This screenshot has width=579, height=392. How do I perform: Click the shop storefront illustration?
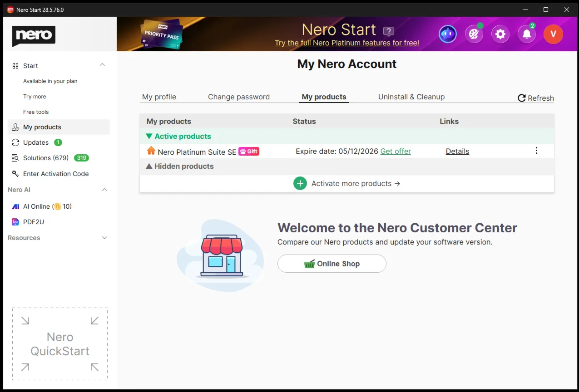coord(222,255)
